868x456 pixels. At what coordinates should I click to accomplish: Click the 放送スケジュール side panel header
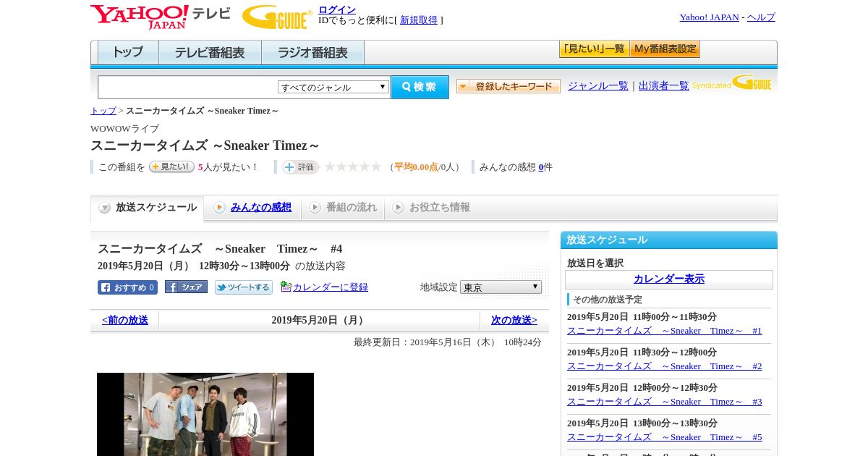(x=669, y=240)
